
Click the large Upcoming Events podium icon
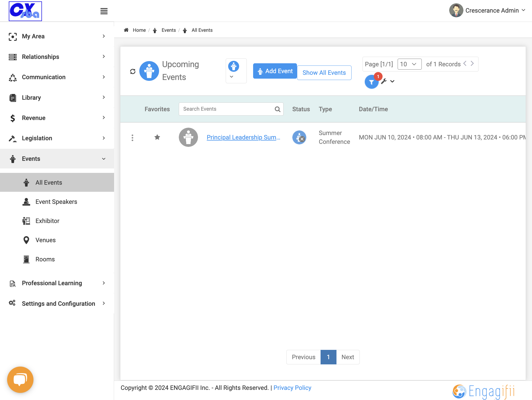(x=149, y=71)
